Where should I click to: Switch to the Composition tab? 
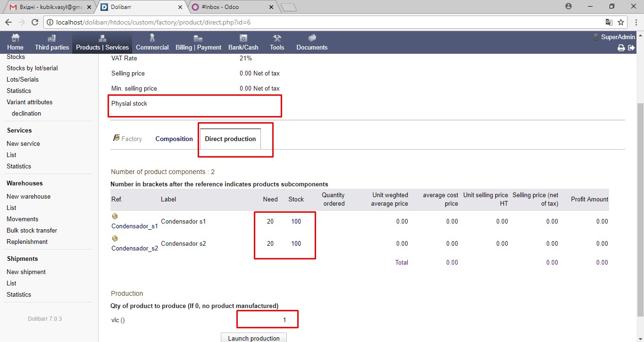pyautogui.click(x=174, y=139)
